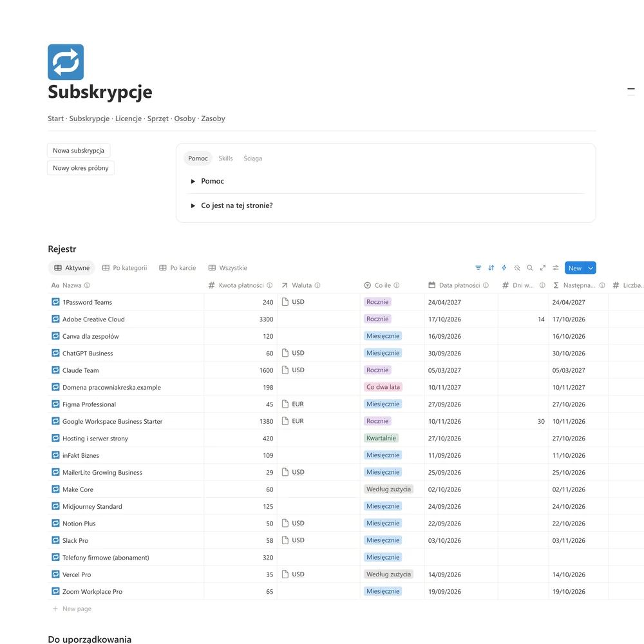Select the Ściąga tab

coord(252,158)
